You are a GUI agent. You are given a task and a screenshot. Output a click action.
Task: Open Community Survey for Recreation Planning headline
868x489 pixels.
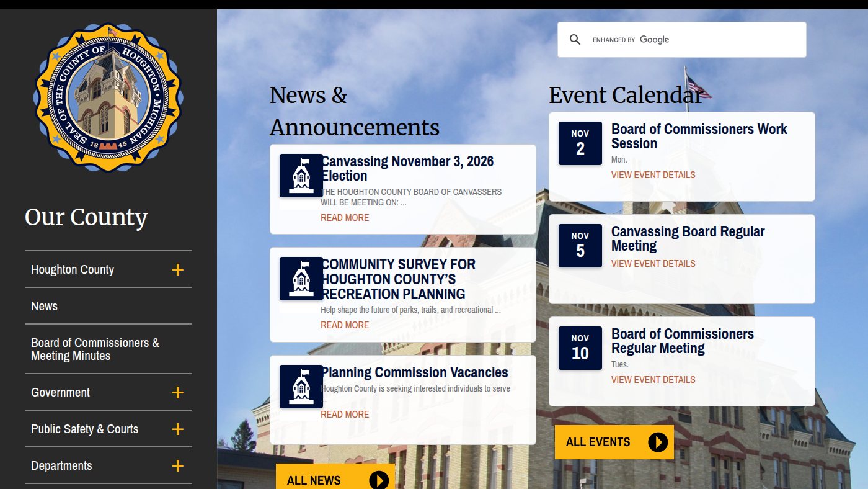click(398, 279)
